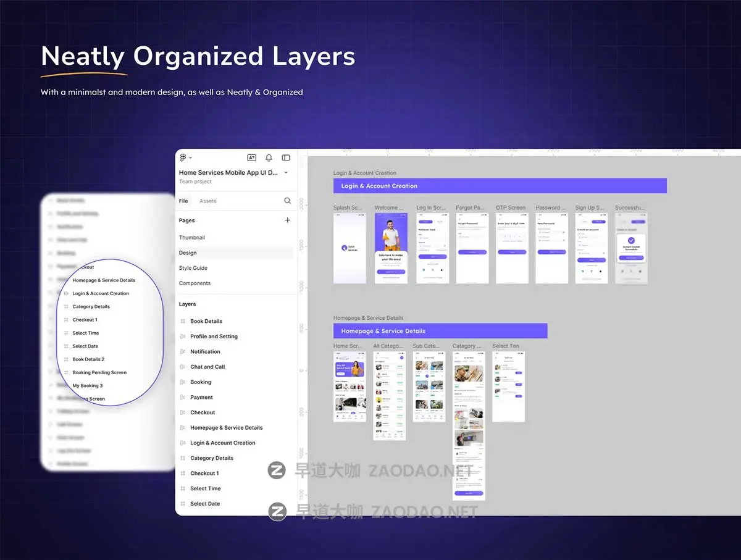741x560 pixels.
Task: Click the frame icon beside Book Details layer
Action: [x=183, y=322]
